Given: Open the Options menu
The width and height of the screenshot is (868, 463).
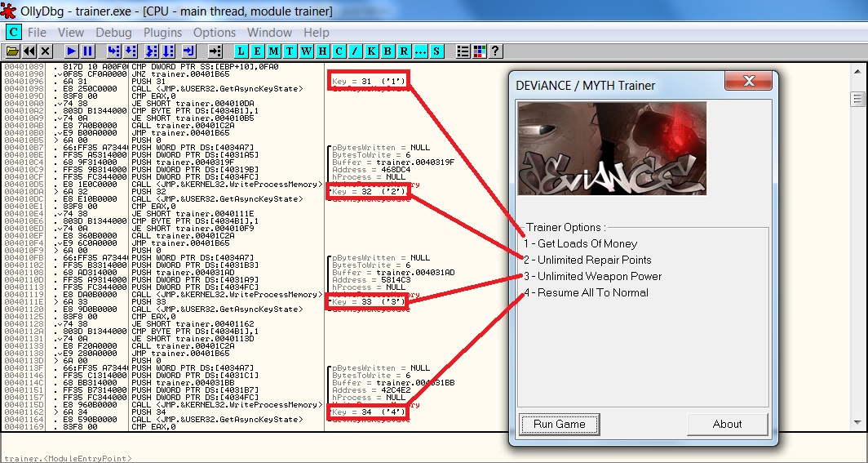Looking at the screenshot, I should point(215,32).
